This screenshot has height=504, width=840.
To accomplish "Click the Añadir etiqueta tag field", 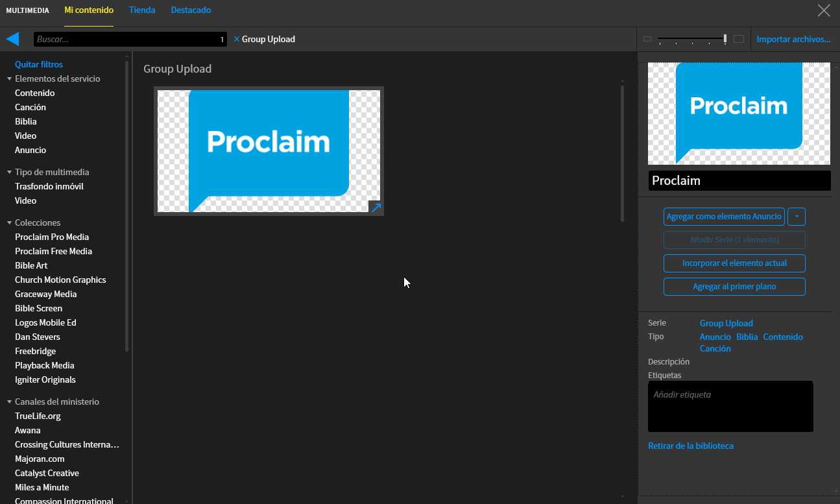I will (730, 406).
